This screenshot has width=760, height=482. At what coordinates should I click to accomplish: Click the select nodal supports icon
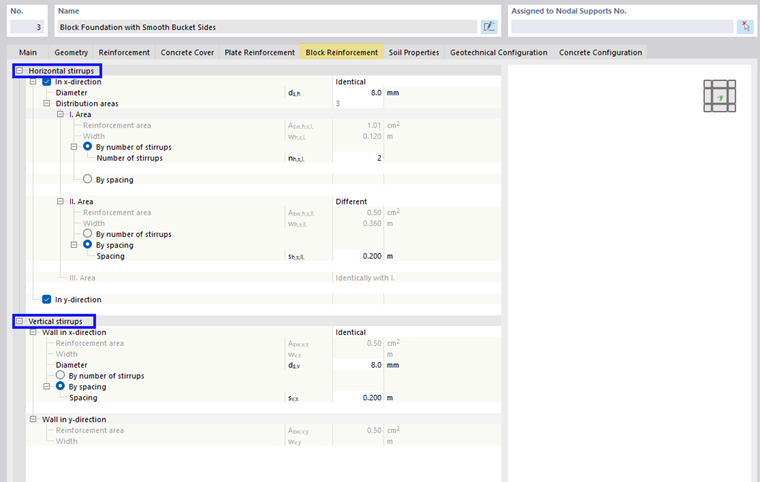pyautogui.click(x=745, y=27)
